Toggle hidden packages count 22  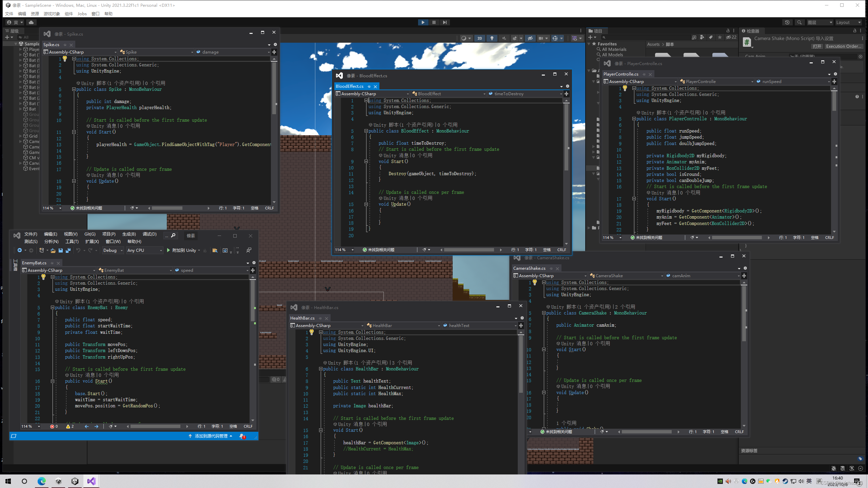(x=731, y=37)
